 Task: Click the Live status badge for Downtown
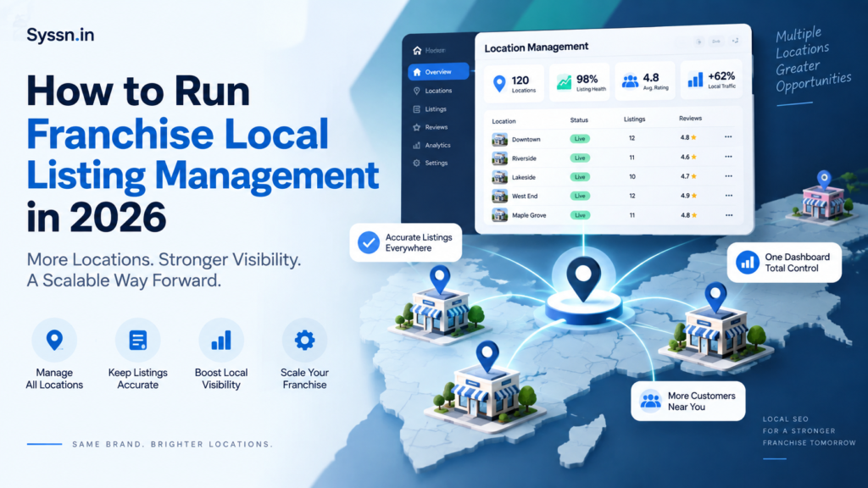pos(580,139)
